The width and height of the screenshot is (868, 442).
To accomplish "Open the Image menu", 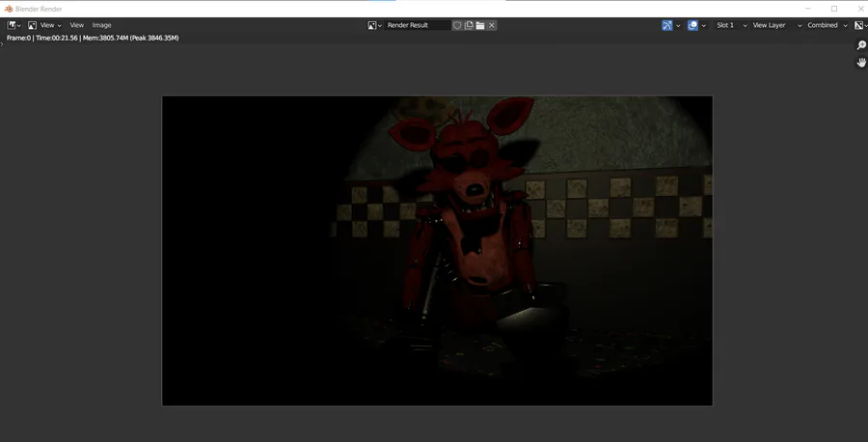I will 102,25.
